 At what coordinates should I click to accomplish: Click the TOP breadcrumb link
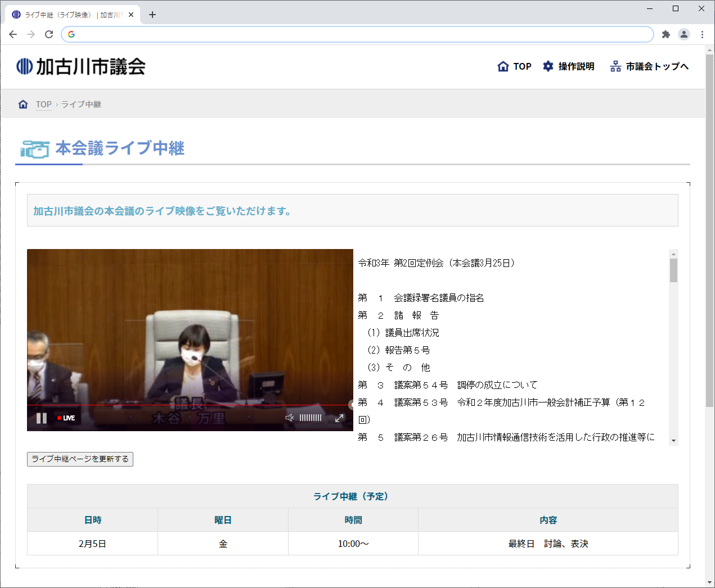click(x=44, y=105)
